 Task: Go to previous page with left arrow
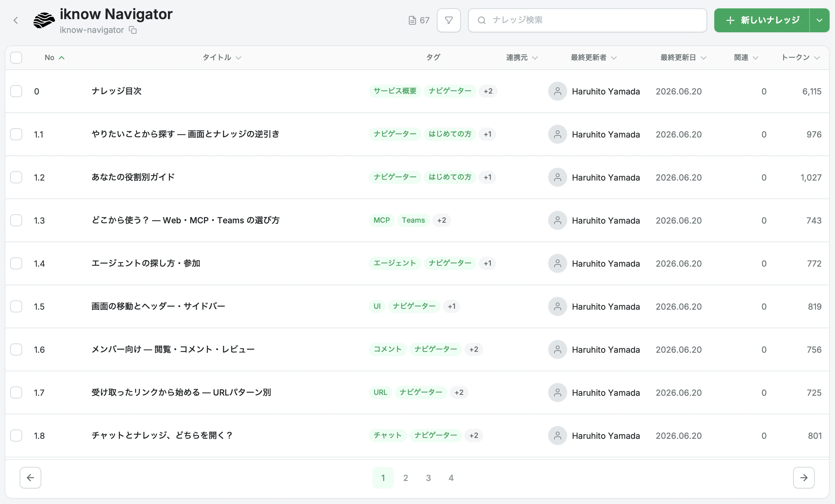coord(30,478)
